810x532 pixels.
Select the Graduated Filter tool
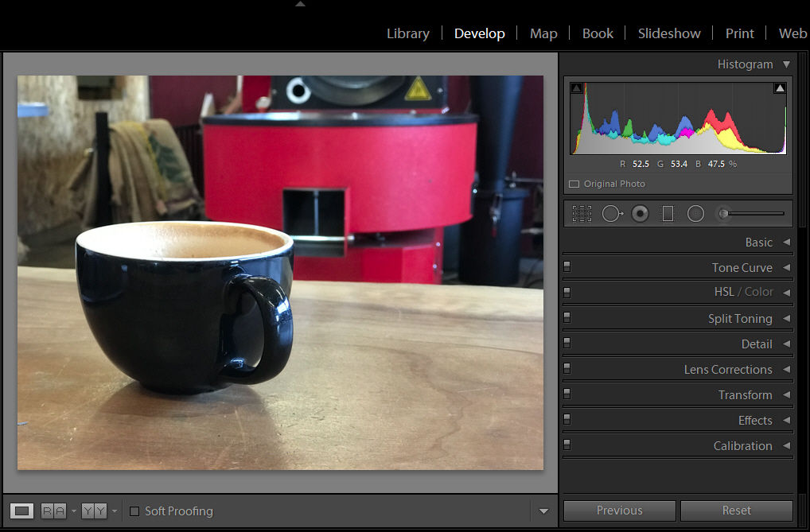point(668,213)
